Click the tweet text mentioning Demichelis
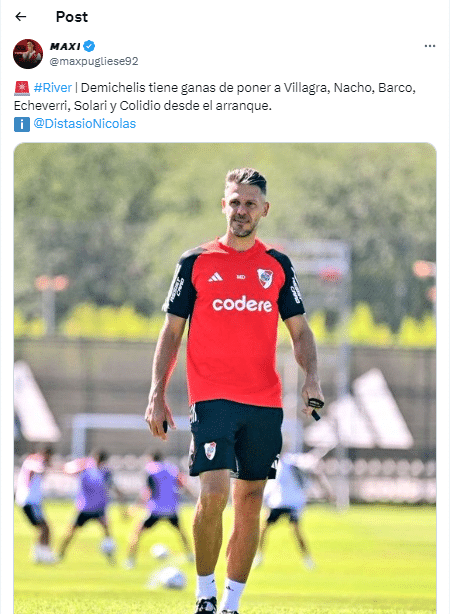 [x=215, y=96]
